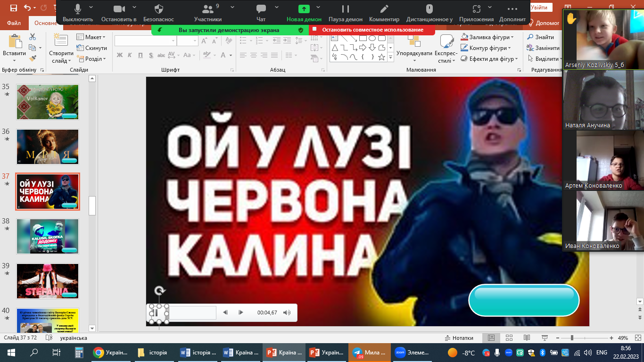The width and height of the screenshot is (644, 362).
Task: Stop video with Остановить в in Zoom
Action: (119, 13)
